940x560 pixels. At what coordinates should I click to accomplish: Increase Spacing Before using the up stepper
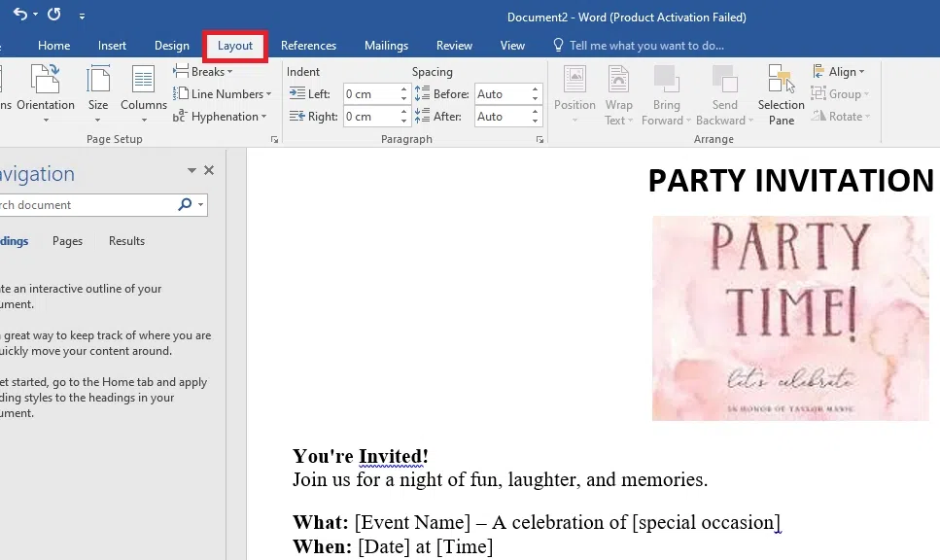tap(534, 88)
